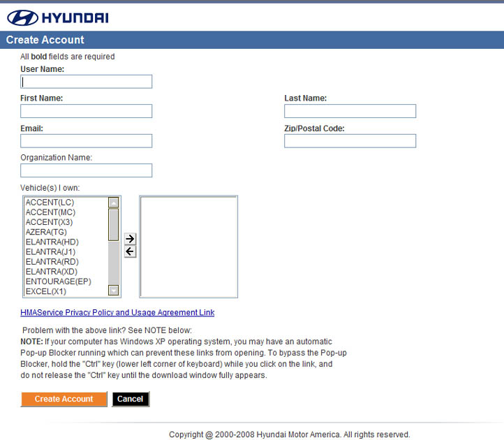Click the Last Name text field

click(x=350, y=111)
